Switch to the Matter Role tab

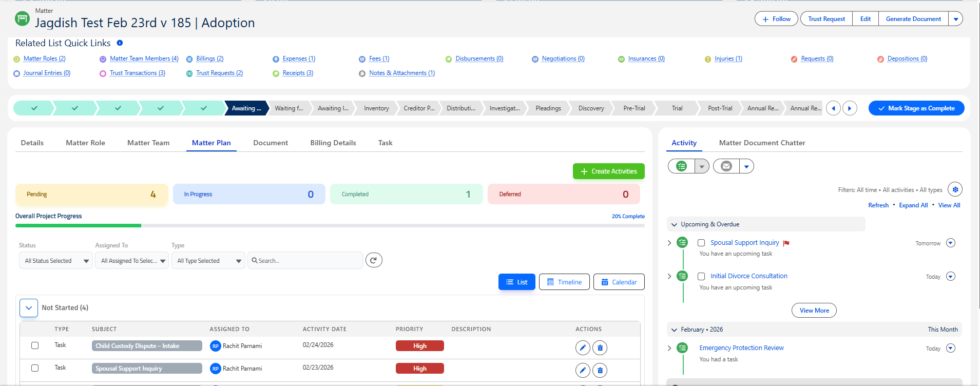click(x=85, y=143)
